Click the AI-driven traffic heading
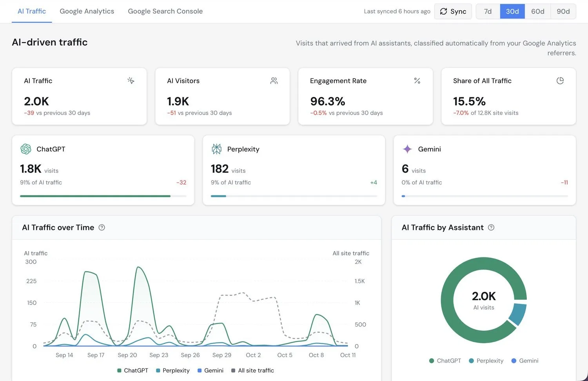The image size is (588, 381). coord(50,42)
